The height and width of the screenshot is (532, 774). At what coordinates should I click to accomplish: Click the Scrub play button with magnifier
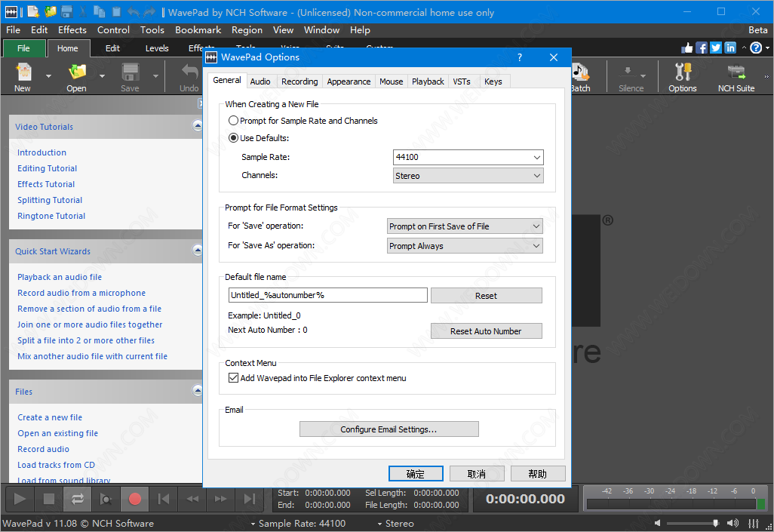(106, 499)
